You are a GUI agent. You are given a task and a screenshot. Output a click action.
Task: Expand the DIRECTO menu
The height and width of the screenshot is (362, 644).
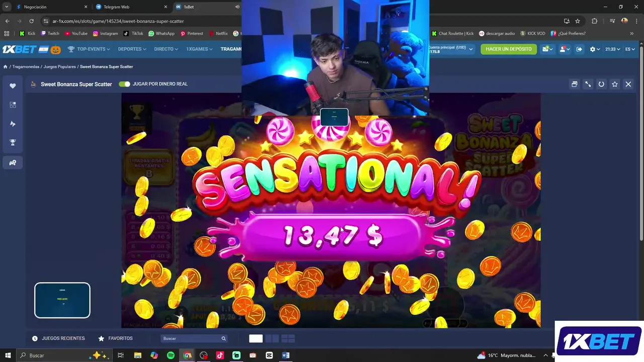point(166,49)
